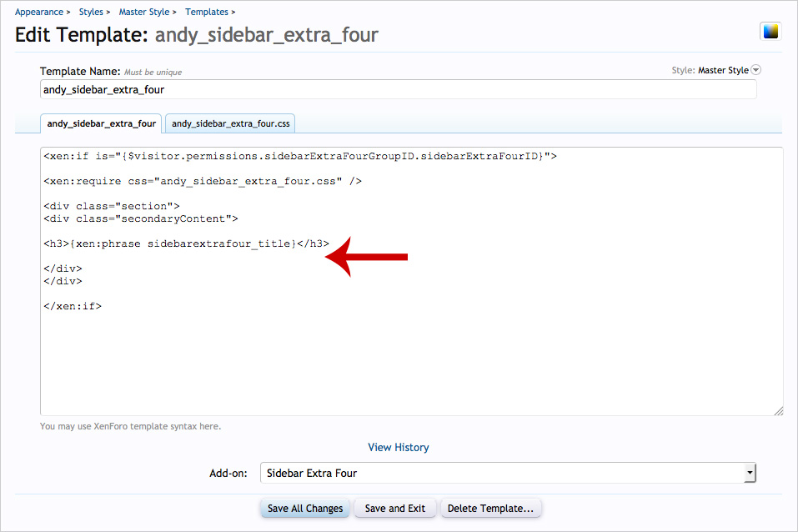Screen dimensions: 798x532
Task: Open the Templates breadcrumb link
Action: [x=207, y=12]
